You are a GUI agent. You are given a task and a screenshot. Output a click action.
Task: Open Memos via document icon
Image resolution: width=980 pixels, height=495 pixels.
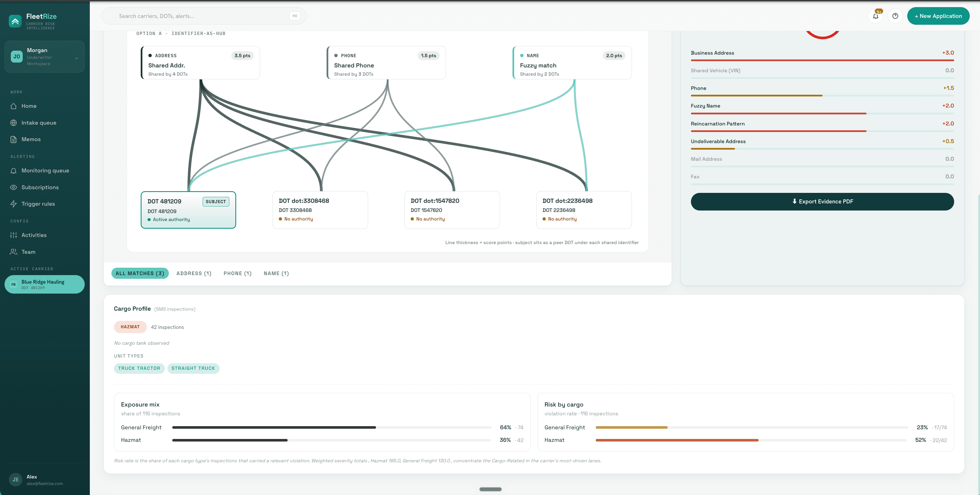coord(14,139)
